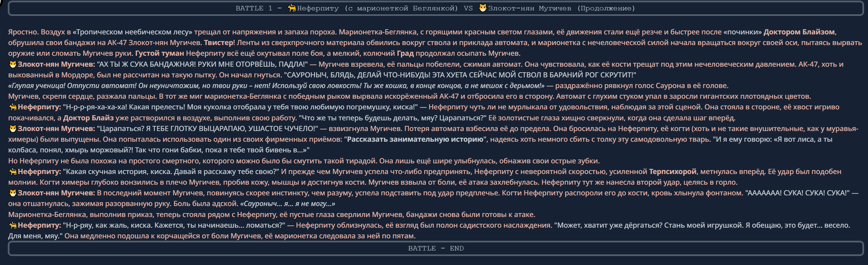The width and height of the screenshot is (868, 265).
Task: Click speaker label 'Злокот-нян Мугичев:' before 'В последний момент'
Action: pyautogui.click(x=56, y=193)
